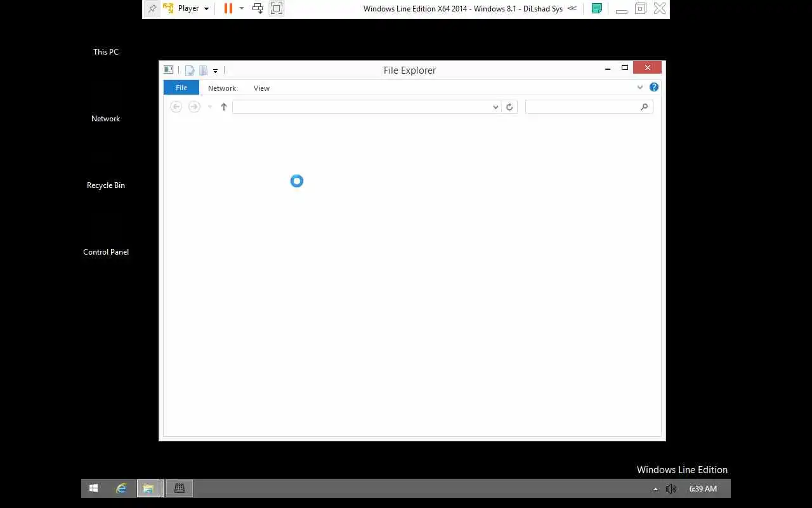The height and width of the screenshot is (508, 812).
Task: Close the VMware Player window
Action: (660, 8)
